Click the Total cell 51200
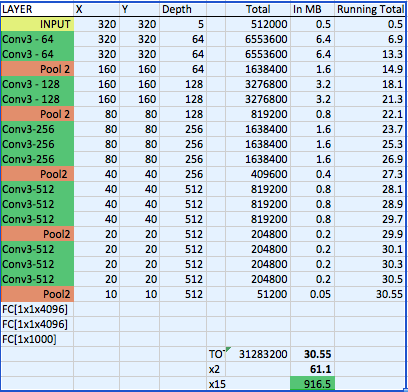This screenshot has height=392, width=408. [x=258, y=294]
